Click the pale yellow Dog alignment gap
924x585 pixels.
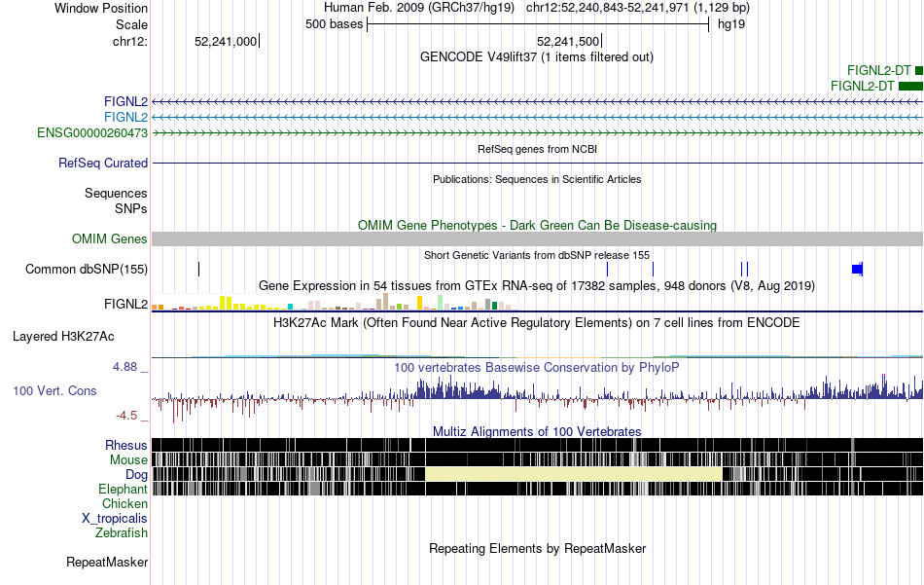point(574,474)
